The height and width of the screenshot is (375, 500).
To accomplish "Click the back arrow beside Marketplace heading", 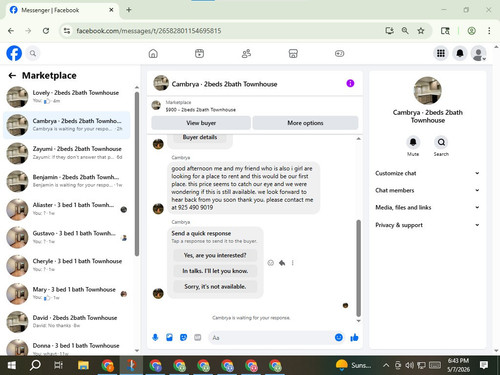I will coord(12,76).
